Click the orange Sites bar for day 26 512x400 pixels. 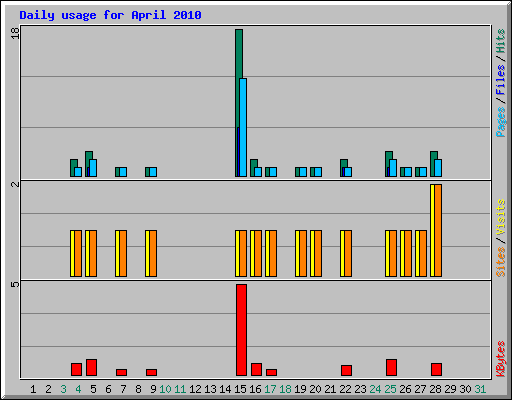[408, 253]
